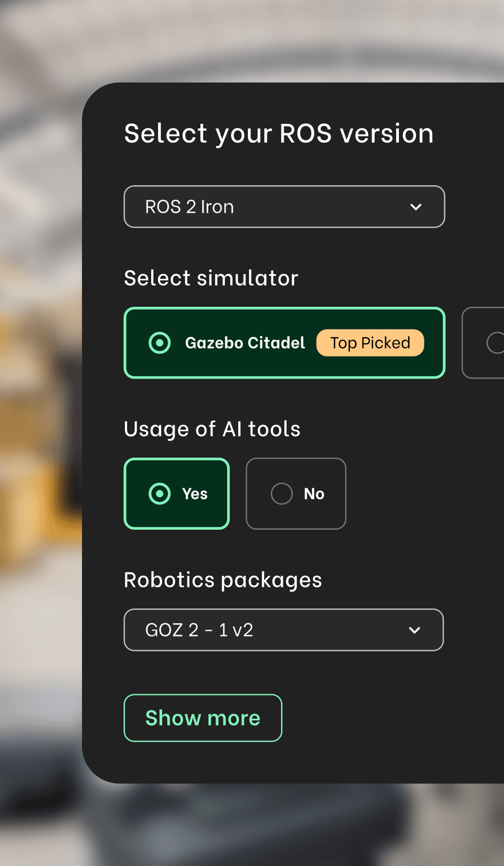Click the Usage of AI tools label
Screen dimensions: 504x866
[x=212, y=429]
